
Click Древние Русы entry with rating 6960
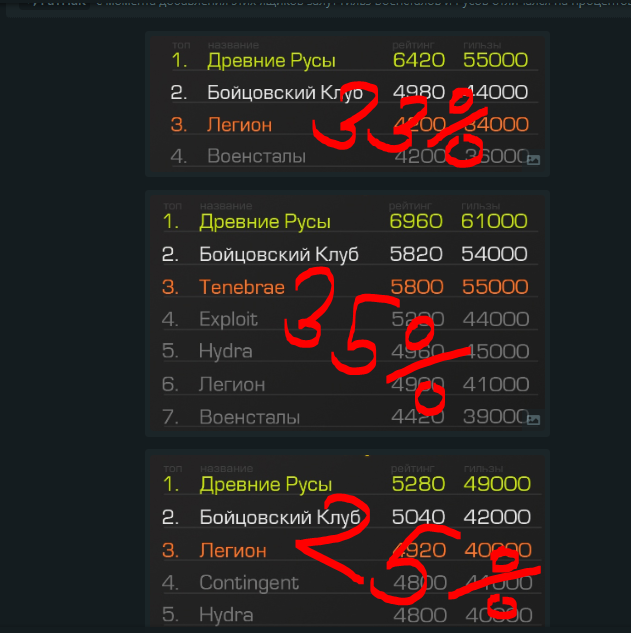tap(265, 222)
